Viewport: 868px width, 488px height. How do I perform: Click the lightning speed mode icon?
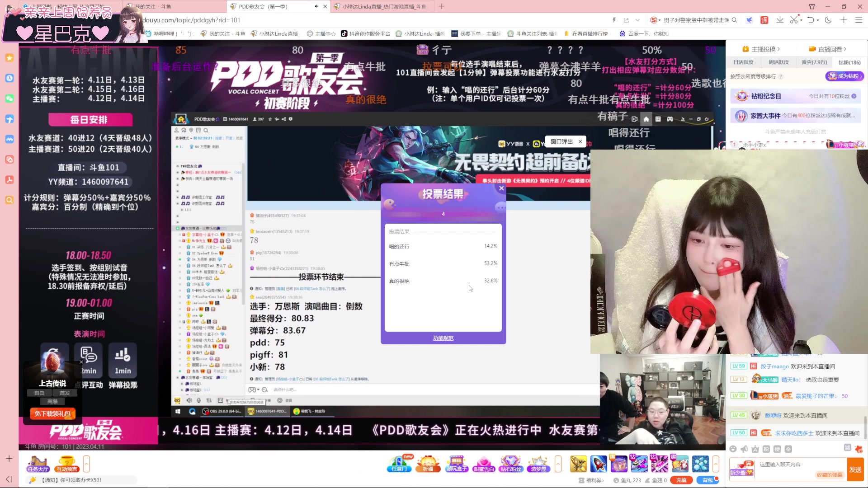click(x=614, y=20)
